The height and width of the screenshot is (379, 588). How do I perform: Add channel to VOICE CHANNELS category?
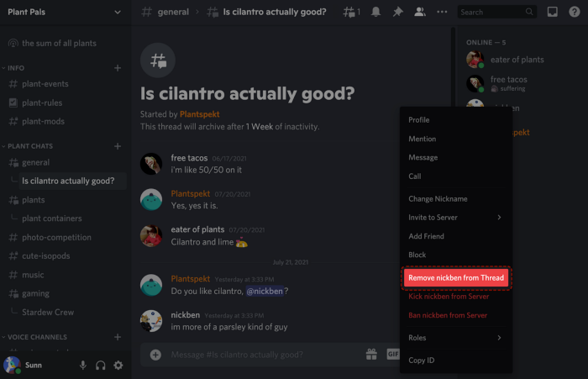coord(118,337)
